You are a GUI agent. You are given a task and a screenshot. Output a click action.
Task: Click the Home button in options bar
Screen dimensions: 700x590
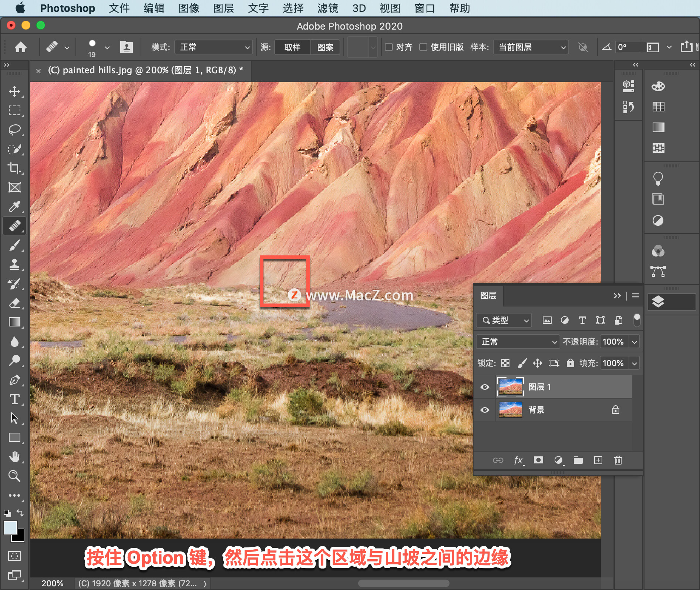click(21, 47)
